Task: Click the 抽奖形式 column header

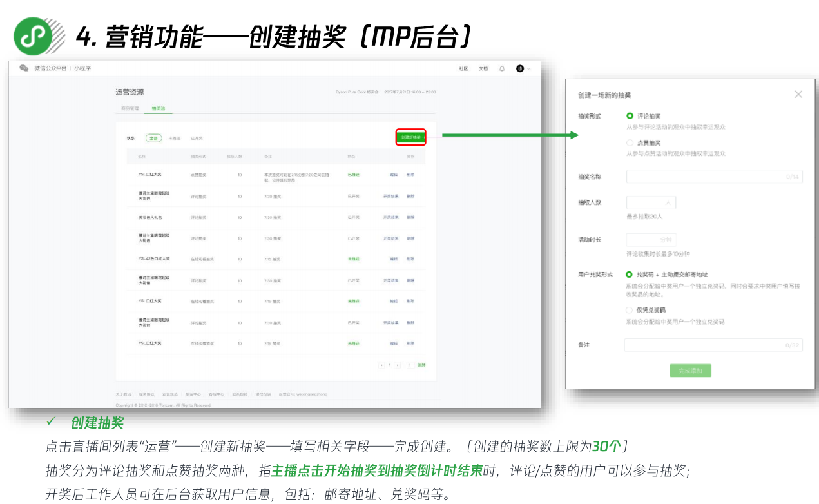Action: coord(198,157)
